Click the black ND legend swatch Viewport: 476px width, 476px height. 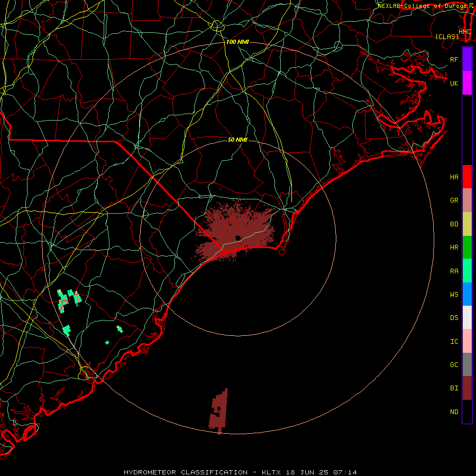(467, 411)
